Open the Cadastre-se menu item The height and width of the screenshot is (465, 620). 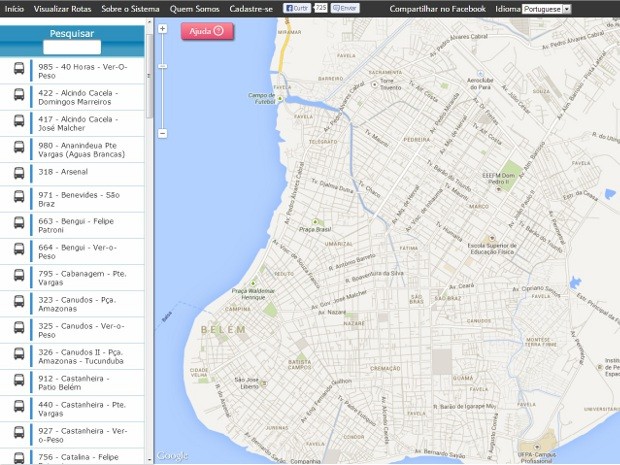[250, 8]
